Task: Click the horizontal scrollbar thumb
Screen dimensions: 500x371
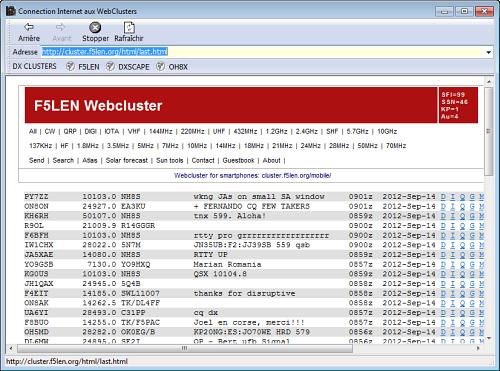Action: 185,348
